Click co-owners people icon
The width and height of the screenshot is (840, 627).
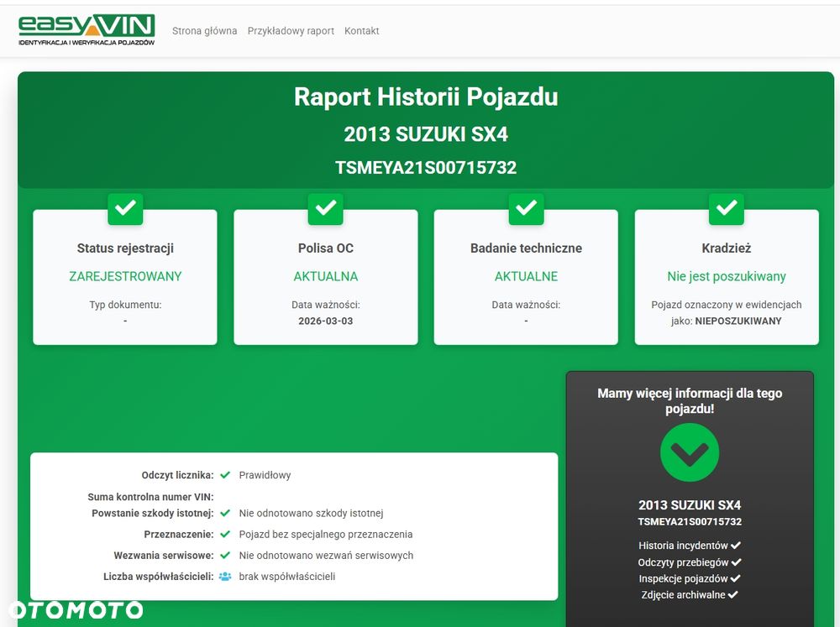coord(225,577)
